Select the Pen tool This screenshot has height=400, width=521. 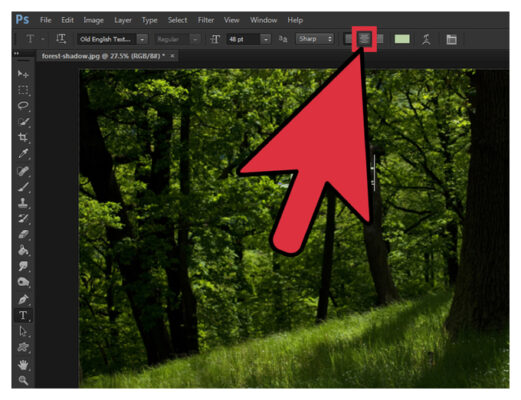23,299
